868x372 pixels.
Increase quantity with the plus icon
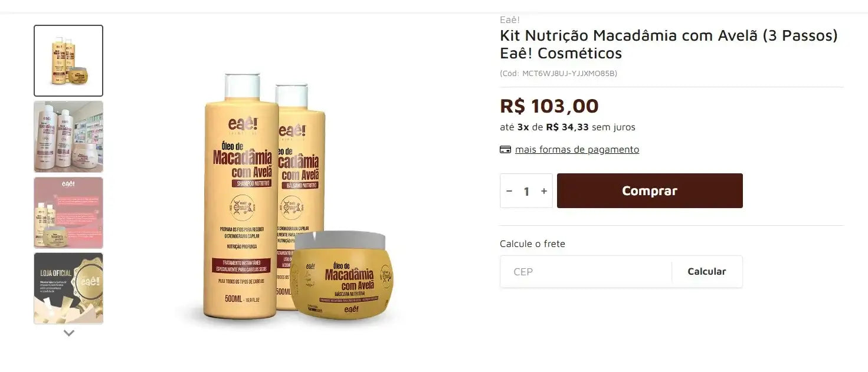click(544, 191)
